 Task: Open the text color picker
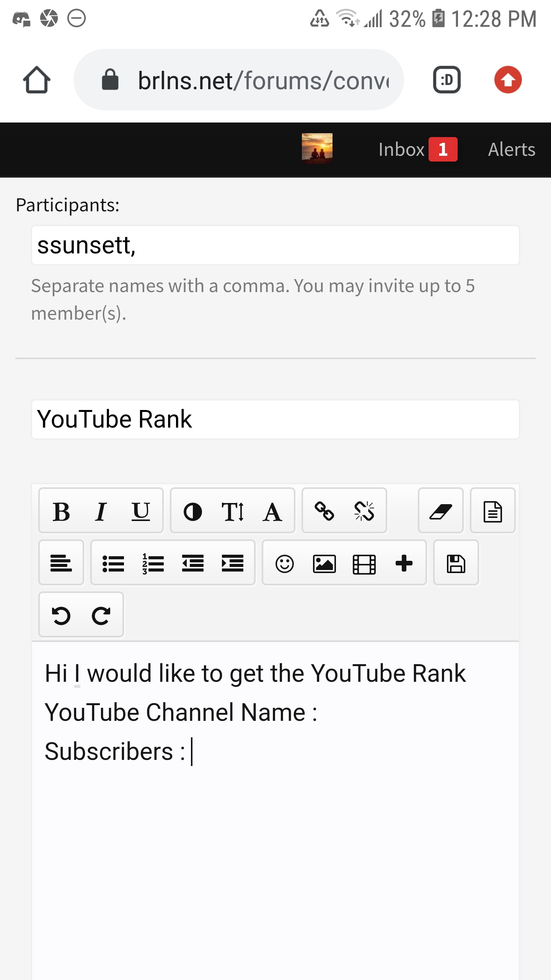click(x=193, y=511)
